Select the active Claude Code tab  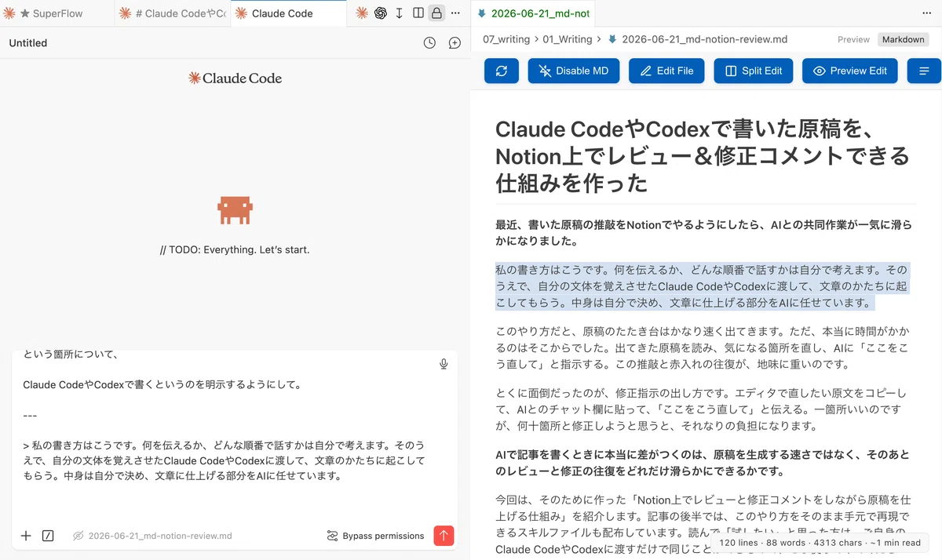point(288,13)
